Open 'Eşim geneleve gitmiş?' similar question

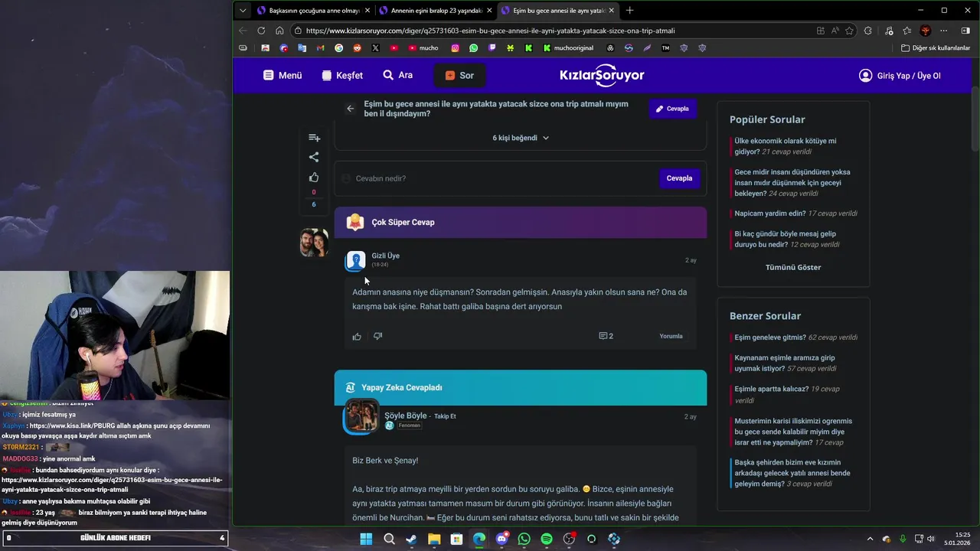[x=770, y=337]
